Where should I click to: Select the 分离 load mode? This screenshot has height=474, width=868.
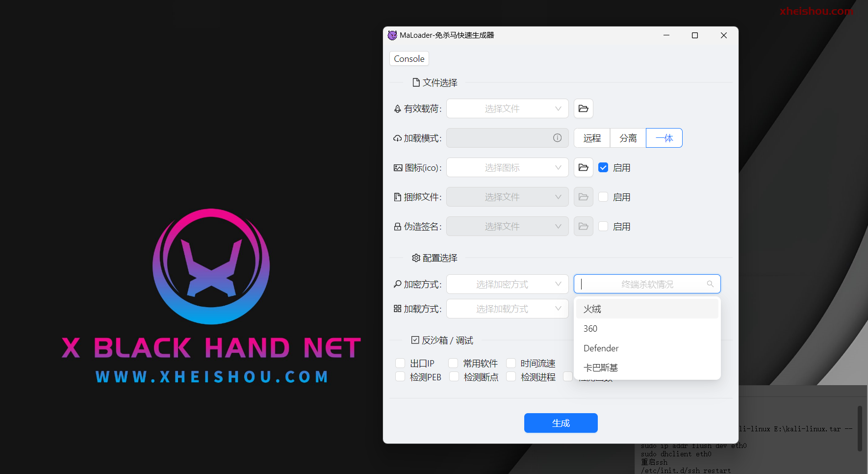628,138
